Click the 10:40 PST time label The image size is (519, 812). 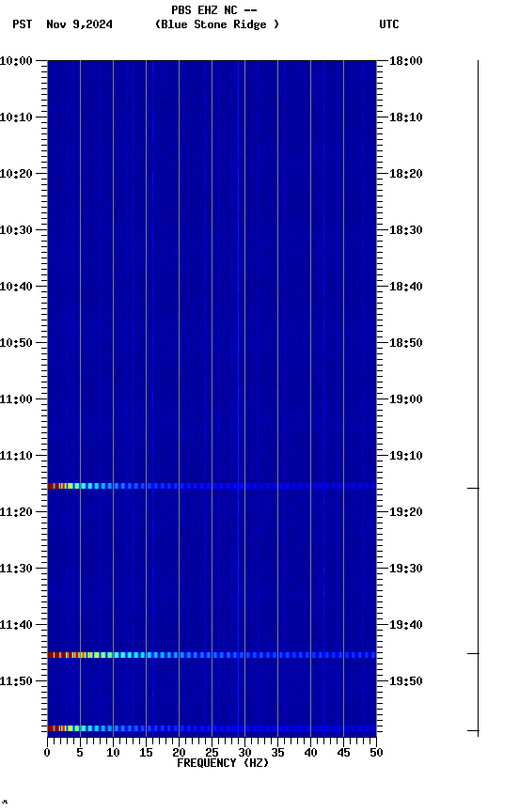coord(16,287)
